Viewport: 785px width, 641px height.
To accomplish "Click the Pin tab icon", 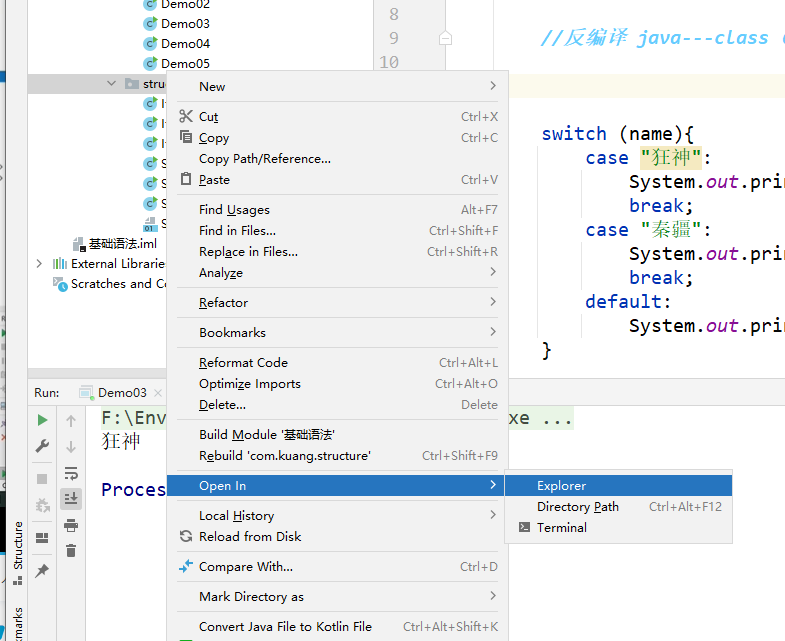I will pos(43,570).
